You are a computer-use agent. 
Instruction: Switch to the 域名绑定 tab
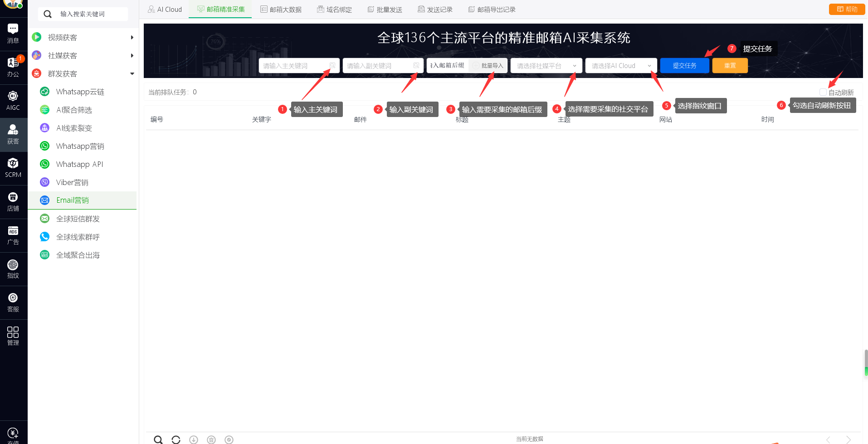[x=334, y=10]
